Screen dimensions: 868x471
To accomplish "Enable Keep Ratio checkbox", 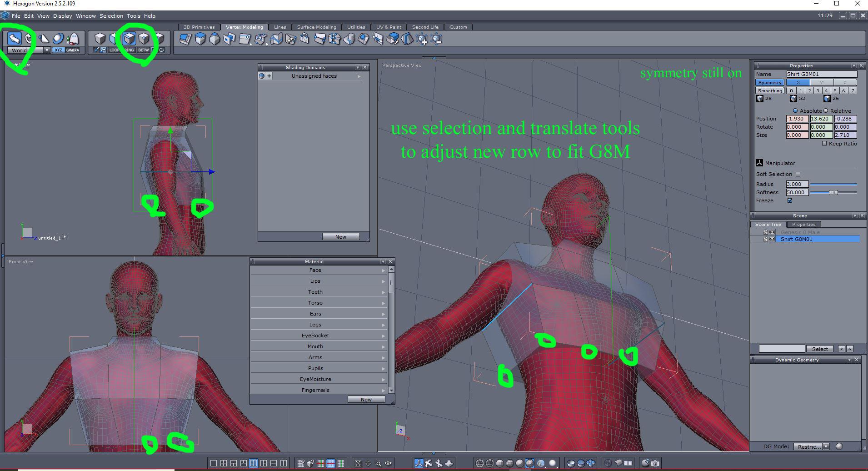I will pos(824,143).
